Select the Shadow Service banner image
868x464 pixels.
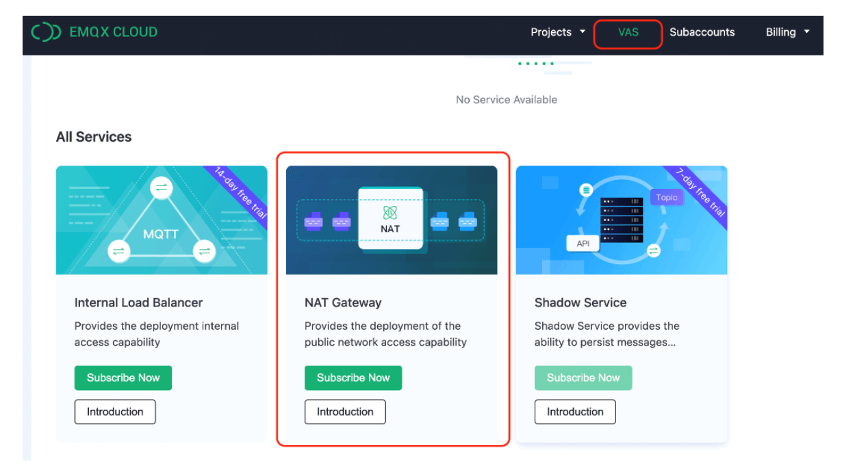(621, 220)
